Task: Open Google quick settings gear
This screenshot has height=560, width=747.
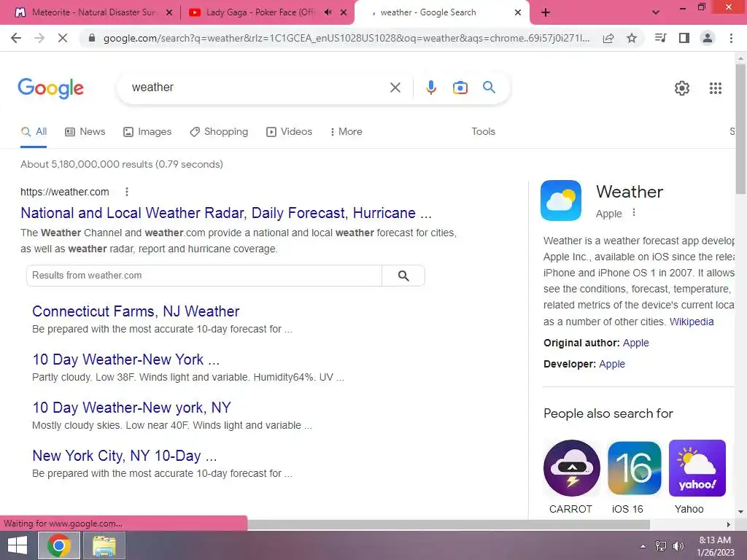Action: tap(682, 88)
